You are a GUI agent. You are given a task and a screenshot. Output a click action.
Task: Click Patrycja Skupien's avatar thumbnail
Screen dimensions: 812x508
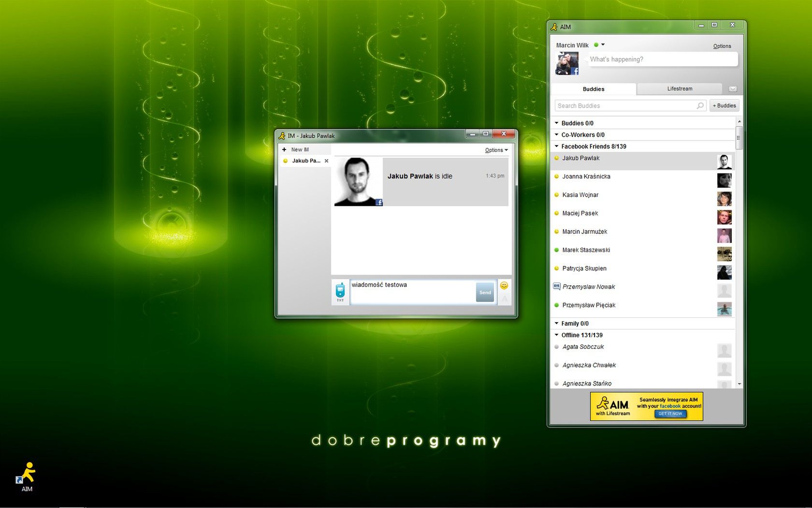[724, 272]
